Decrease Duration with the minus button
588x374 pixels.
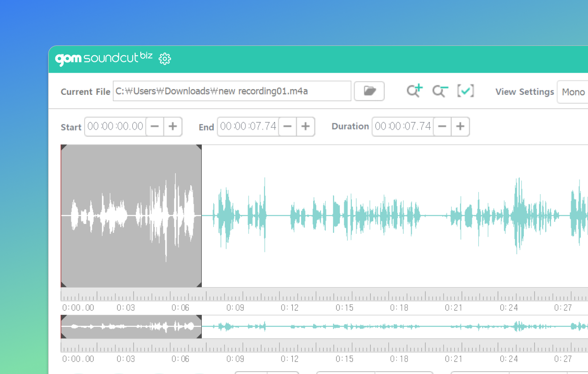point(442,126)
